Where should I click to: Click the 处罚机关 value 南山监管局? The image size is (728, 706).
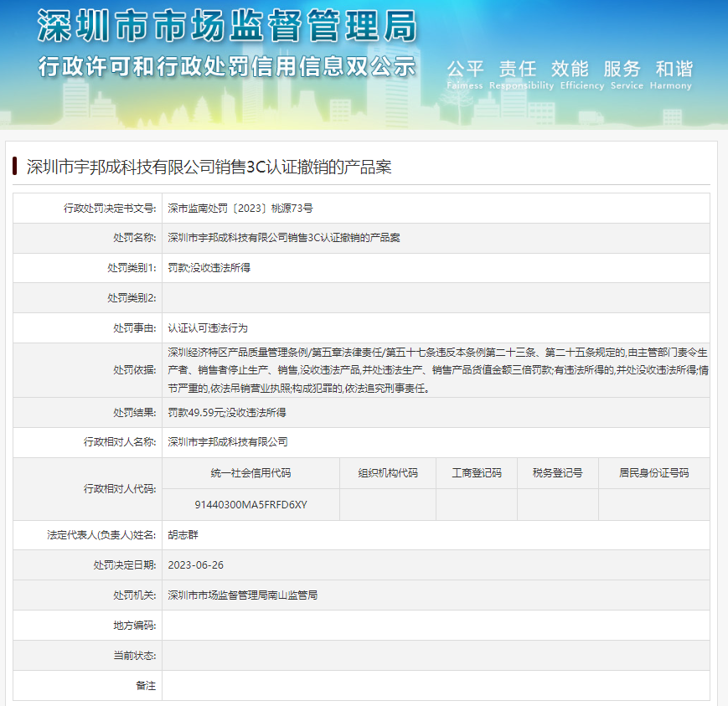click(242, 595)
